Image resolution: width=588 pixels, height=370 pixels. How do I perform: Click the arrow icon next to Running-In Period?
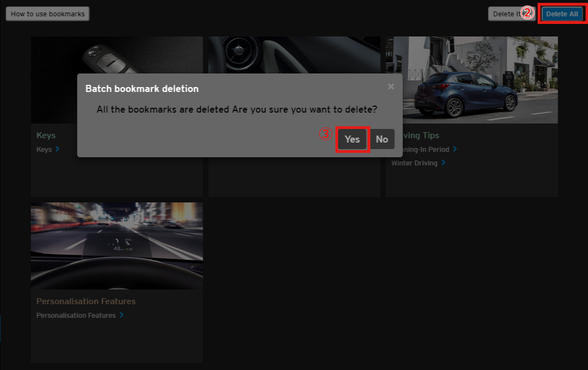pos(455,149)
